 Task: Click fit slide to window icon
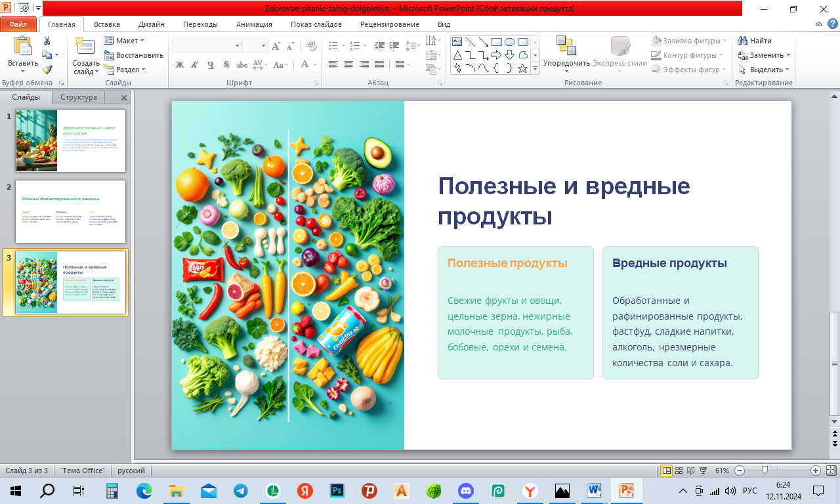tap(830, 471)
